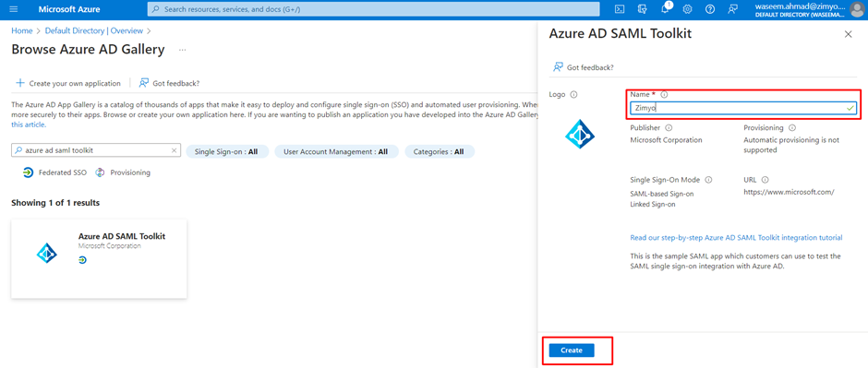Click the info icon next to Provisioning
868x368 pixels.
792,127
